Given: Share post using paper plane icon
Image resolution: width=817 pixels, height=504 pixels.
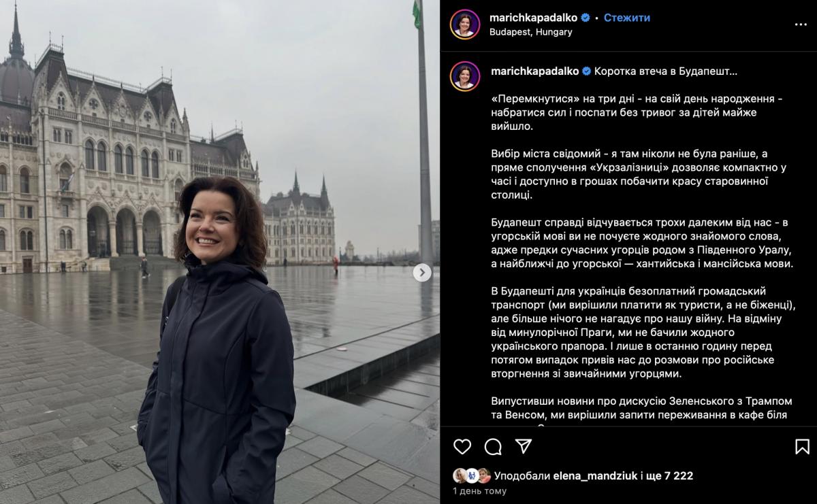Looking at the screenshot, I should 523,446.
